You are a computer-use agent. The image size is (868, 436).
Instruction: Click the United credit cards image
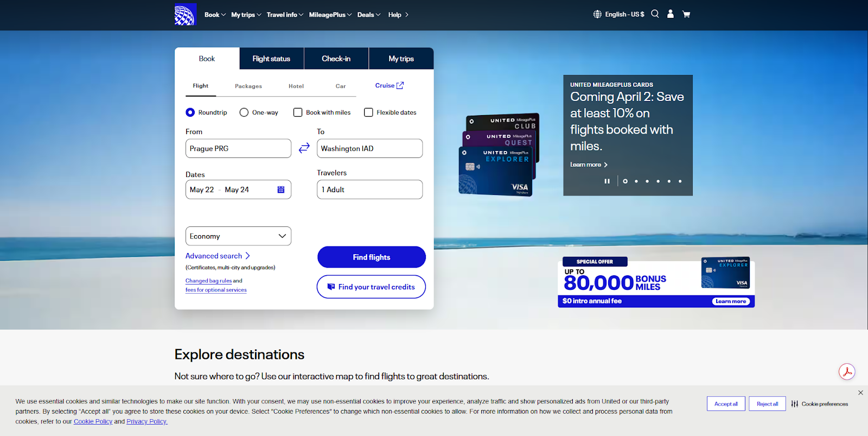tap(500, 155)
